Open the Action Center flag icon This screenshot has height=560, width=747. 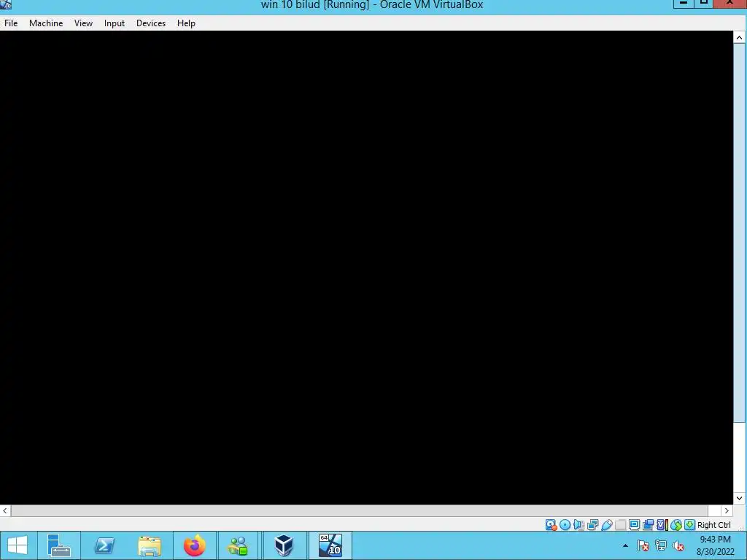pyautogui.click(x=643, y=545)
